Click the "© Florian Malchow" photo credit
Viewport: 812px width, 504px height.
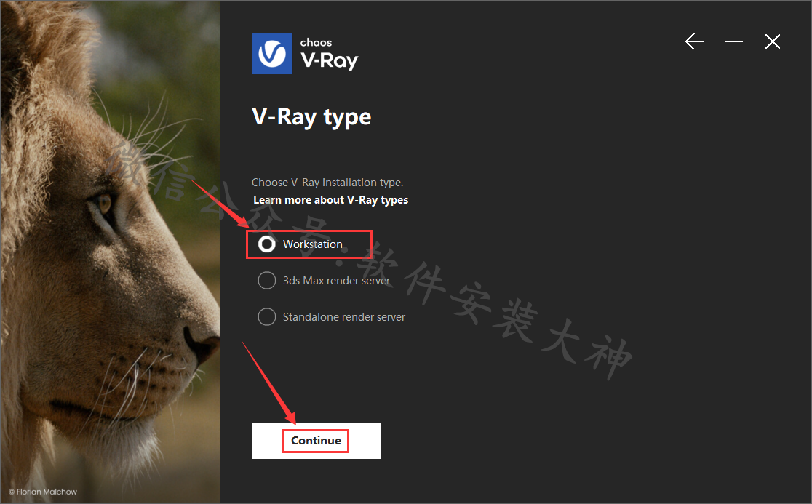pyautogui.click(x=43, y=492)
